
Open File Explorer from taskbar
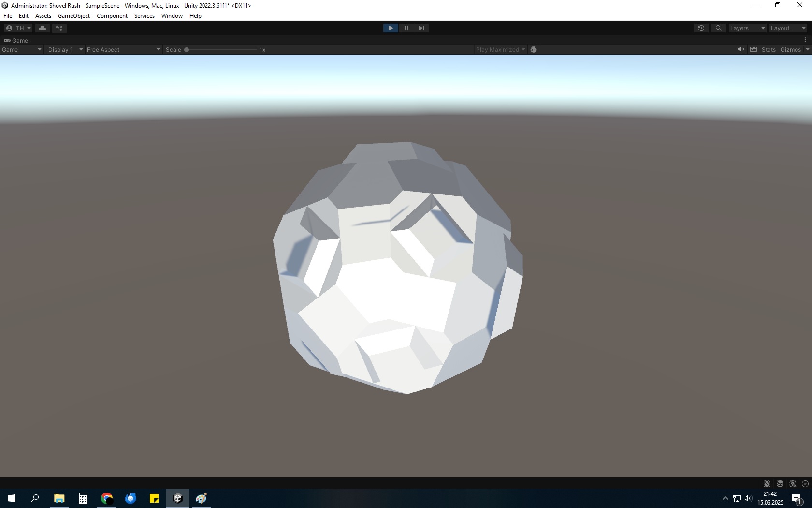(x=59, y=498)
